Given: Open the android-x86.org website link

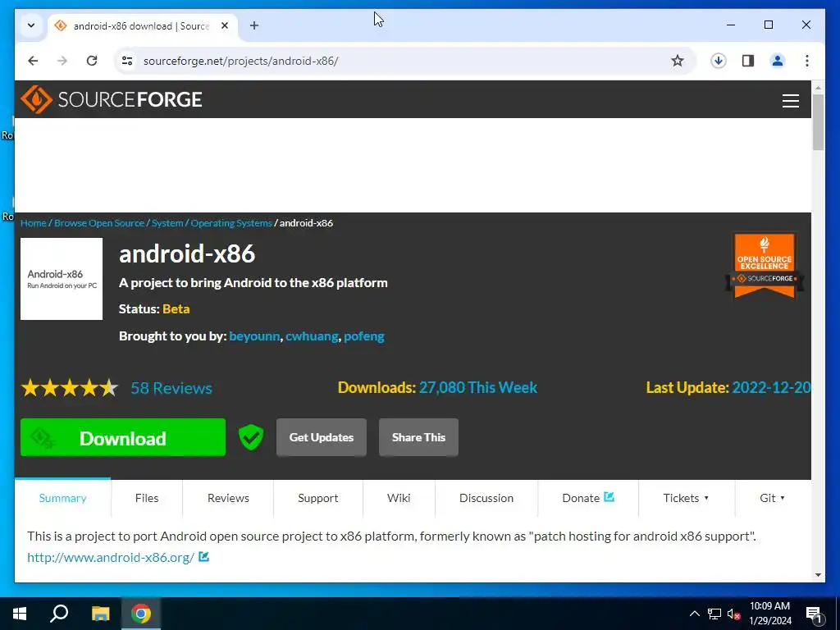Looking at the screenshot, I should pyautogui.click(x=111, y=557).
